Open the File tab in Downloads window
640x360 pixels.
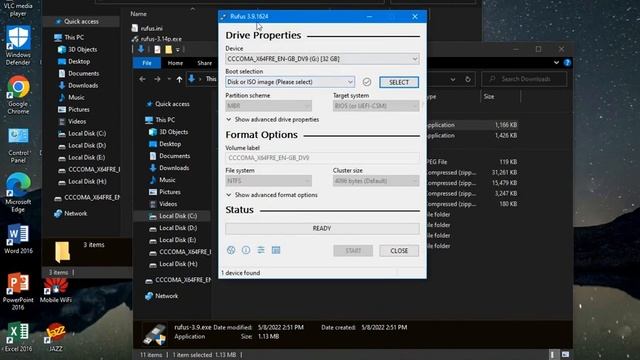(147, 63)
